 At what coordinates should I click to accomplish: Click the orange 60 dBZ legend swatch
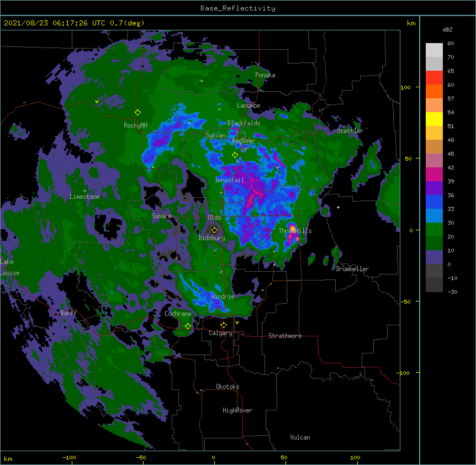[434, 91]
